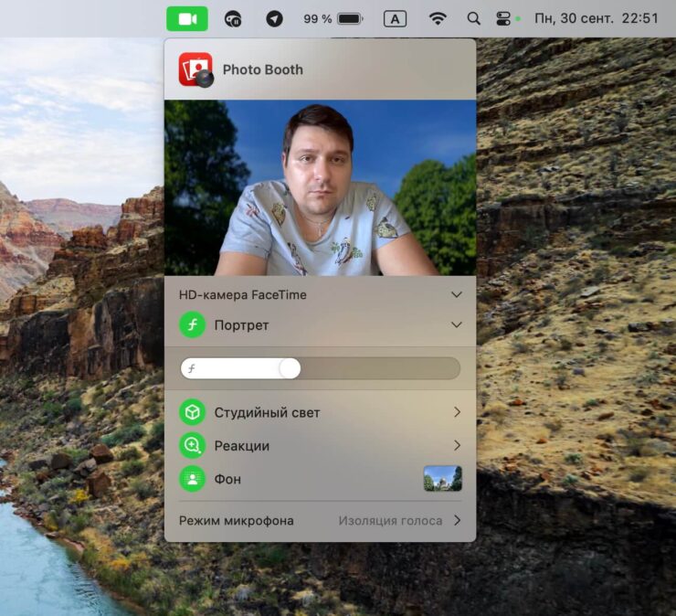Toggle the Reactions (Реакции) icon
This screenshot has width=676, height=616.
[x=192, y=446]
